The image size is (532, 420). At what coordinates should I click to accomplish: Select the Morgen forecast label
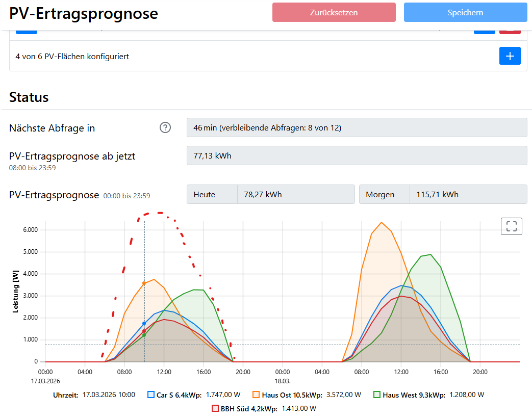(x=384, y=194)
